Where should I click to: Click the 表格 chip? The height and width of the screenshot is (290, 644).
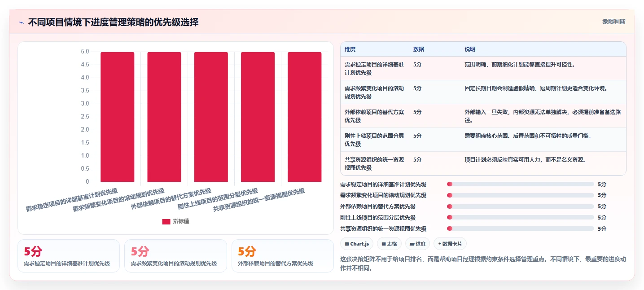[x=389, y=244]
